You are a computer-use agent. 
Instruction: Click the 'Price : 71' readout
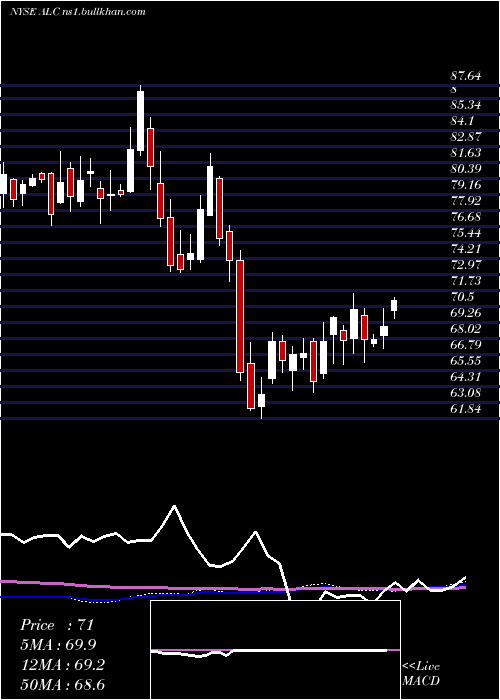tap(57, 625)
